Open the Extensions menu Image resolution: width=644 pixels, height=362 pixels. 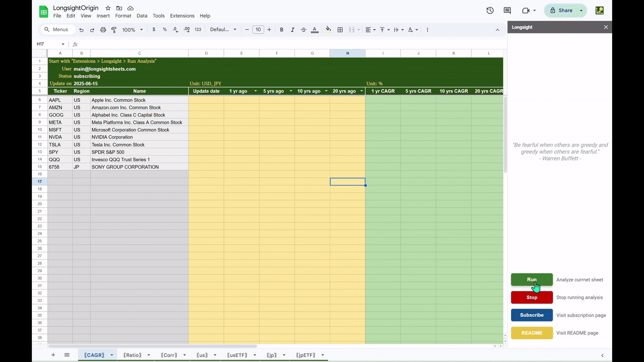[x=182, y=16]
